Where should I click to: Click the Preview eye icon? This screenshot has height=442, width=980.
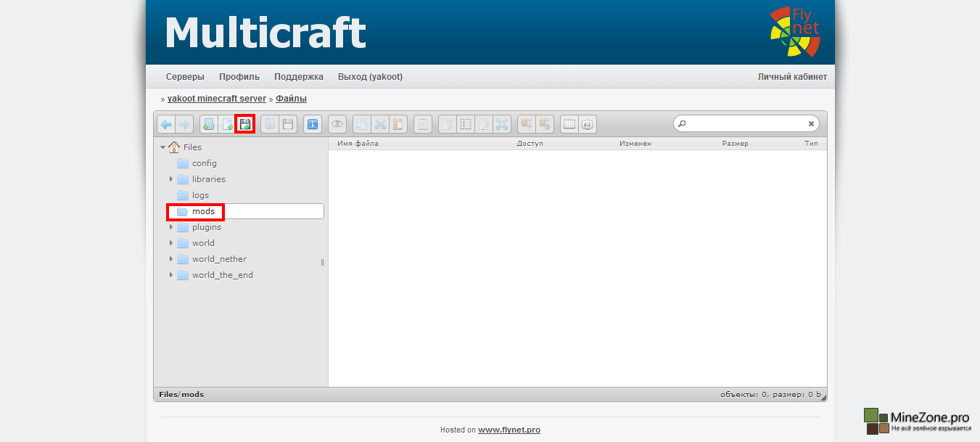(337, 124)
